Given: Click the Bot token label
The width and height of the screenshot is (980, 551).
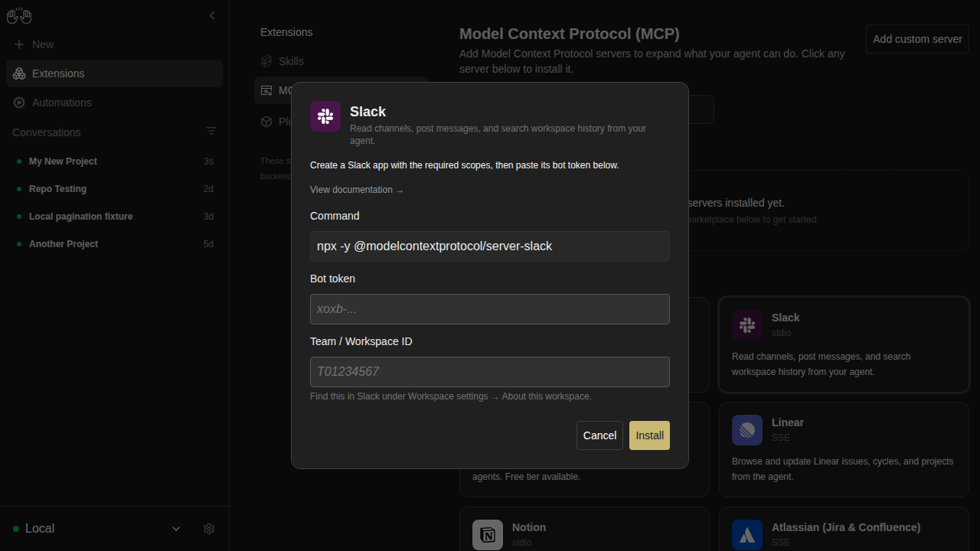Looking at the screenshot, I should point(332,279).
